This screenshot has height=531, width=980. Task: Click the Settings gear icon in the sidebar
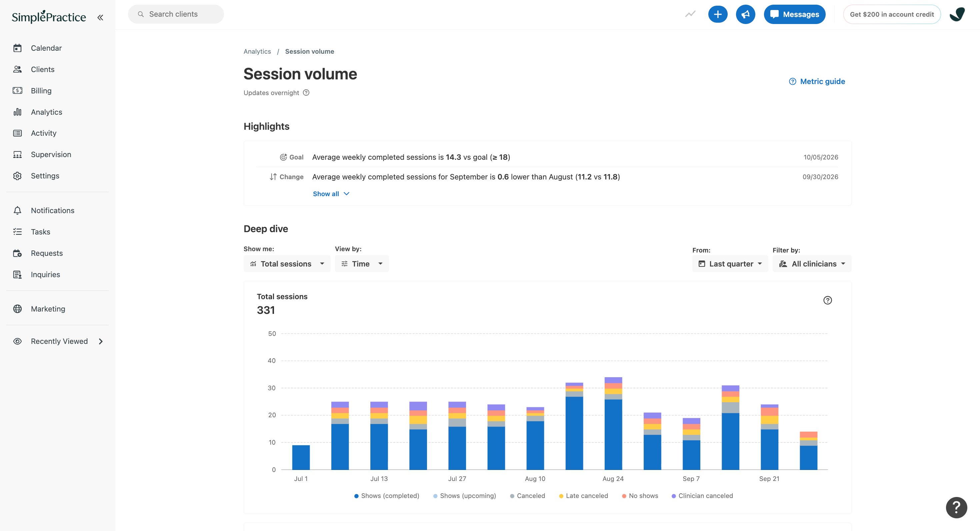17,176
